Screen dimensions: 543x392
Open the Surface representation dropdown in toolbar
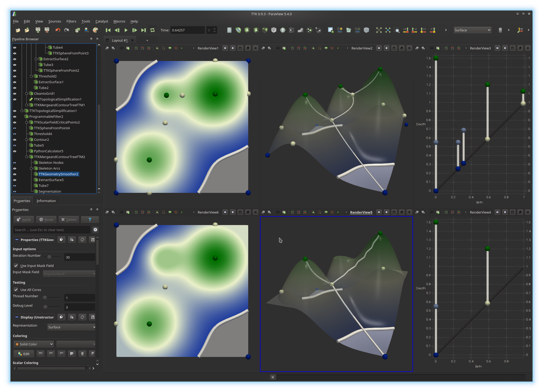472,30
